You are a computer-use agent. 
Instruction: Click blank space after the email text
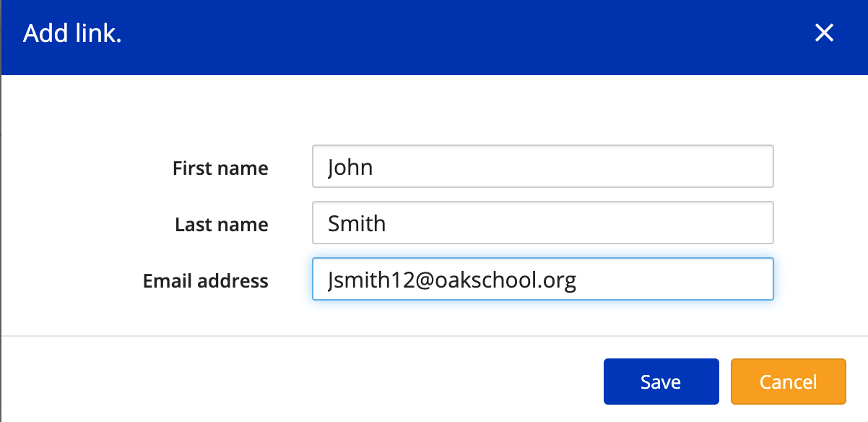pos(679,280)
